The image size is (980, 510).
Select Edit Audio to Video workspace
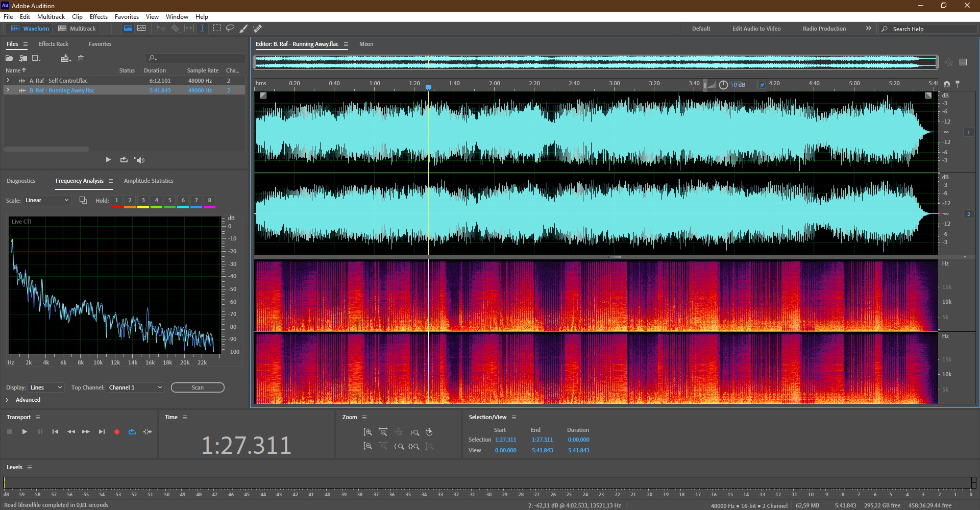click(x=756, y=29)
